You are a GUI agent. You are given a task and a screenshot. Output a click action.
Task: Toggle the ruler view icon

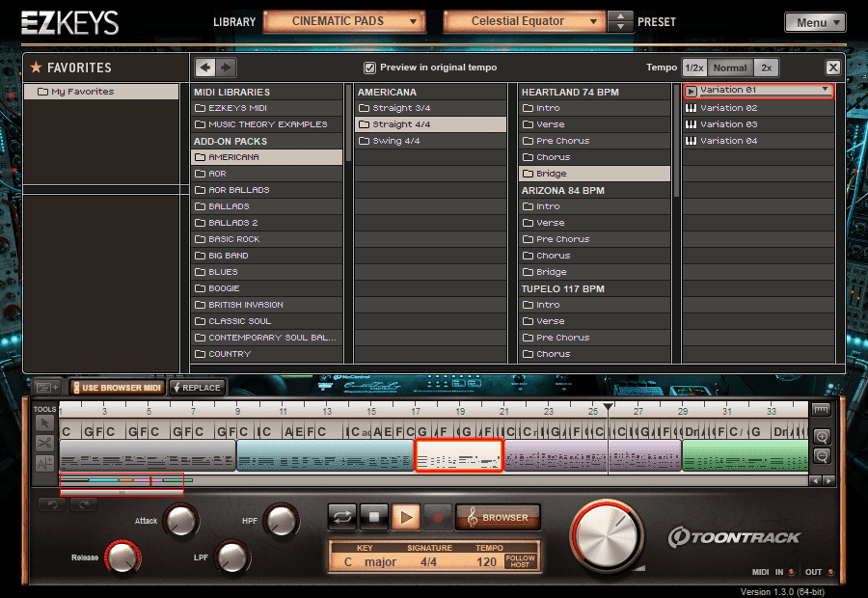pos(821,410)
